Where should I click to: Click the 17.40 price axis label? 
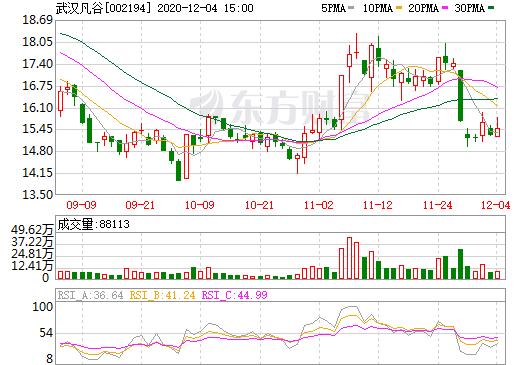click(37, 64)
